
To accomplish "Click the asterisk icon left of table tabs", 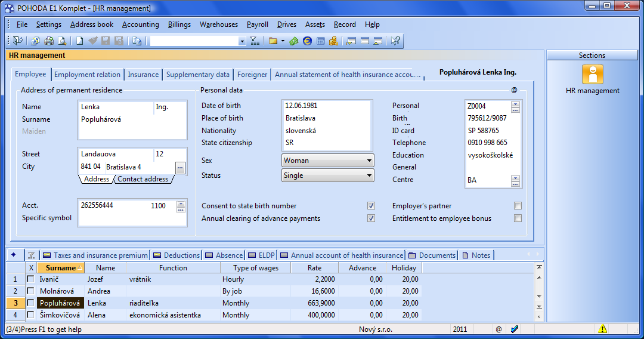I will pos(14,255).
